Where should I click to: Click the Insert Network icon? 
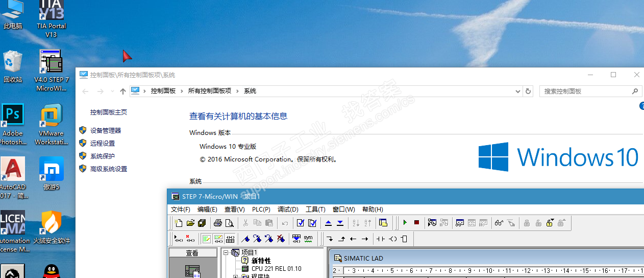pos(179,239)
